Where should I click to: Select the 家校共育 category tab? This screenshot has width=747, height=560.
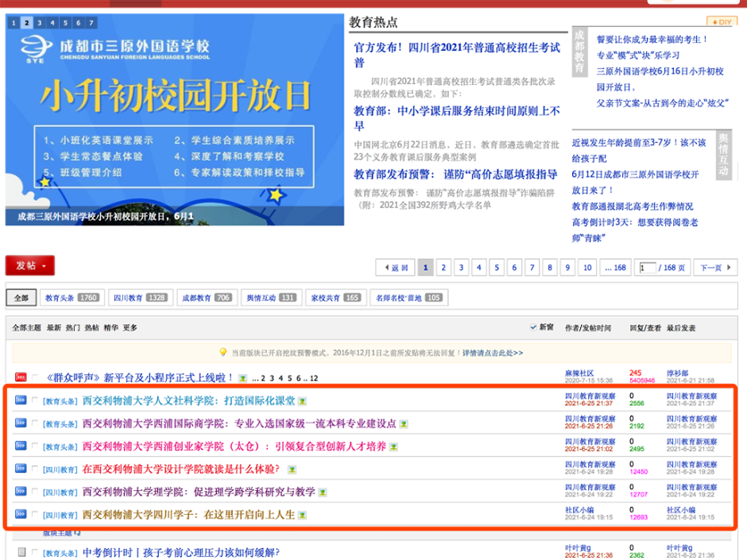(x=336, y=298)
